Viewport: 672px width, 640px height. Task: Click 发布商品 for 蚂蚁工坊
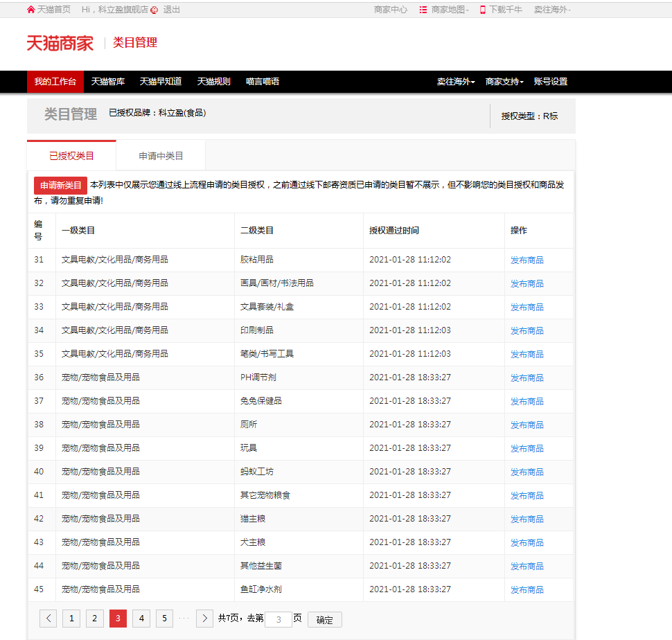click(527, 472)
